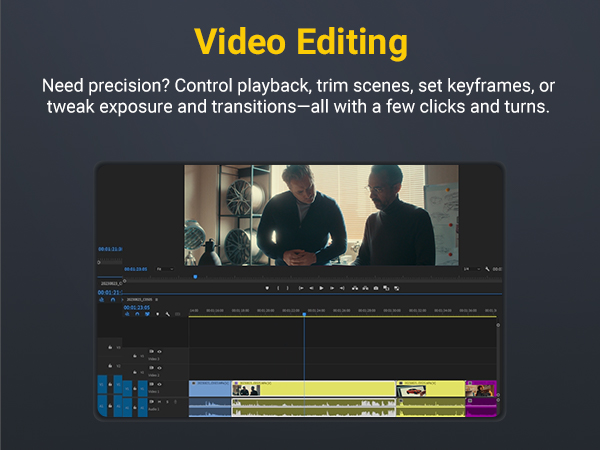
Task: Lock the Video 1 track
Action: pyautogui.click(x=135, y=389)
